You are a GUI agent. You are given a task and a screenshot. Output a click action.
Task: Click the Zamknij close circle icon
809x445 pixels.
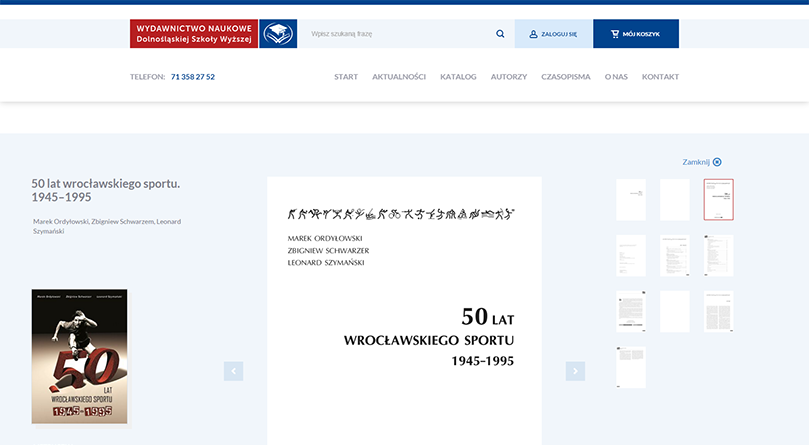(717, 162)
